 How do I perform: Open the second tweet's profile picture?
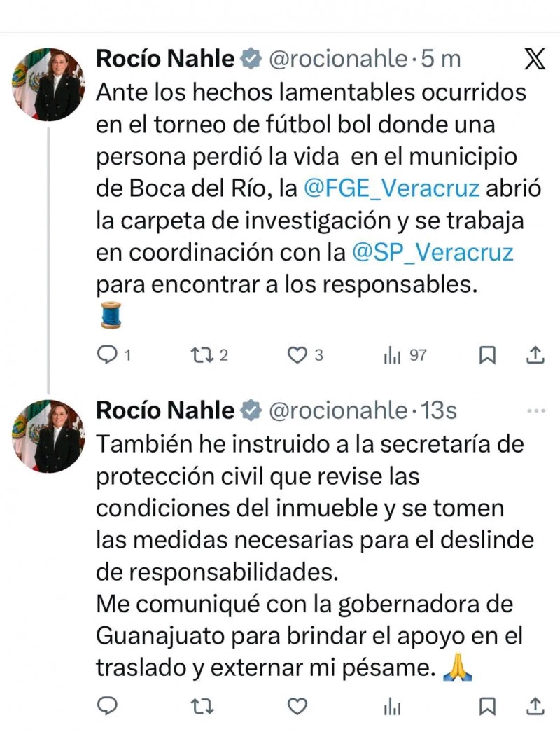48,436
